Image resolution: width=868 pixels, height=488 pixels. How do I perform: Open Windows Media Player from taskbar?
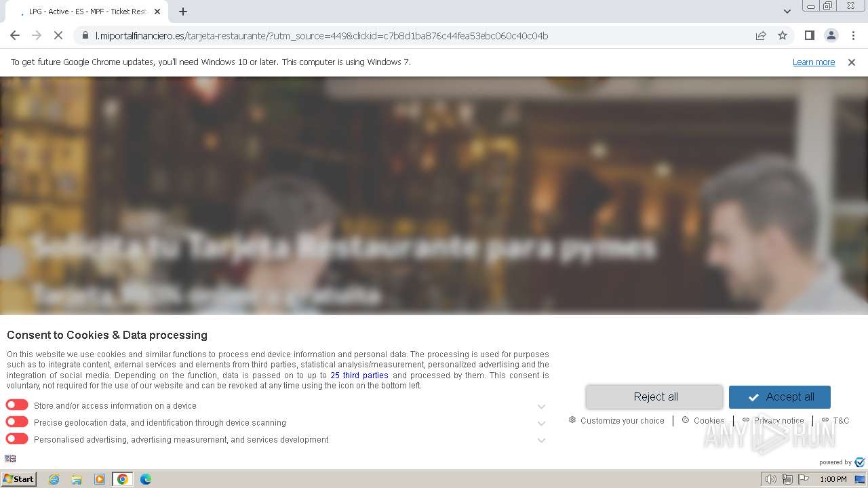100,479
